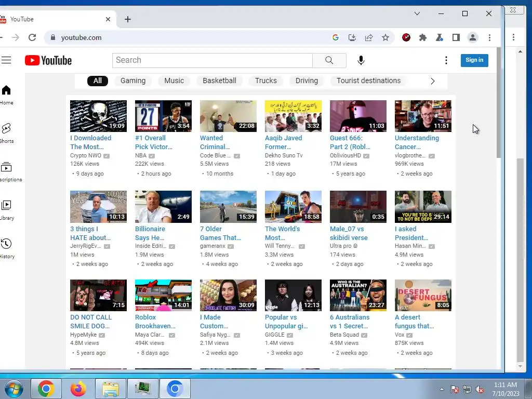
Task: Open "I Downloaded The Most..." video title
Action: [90, 142]
